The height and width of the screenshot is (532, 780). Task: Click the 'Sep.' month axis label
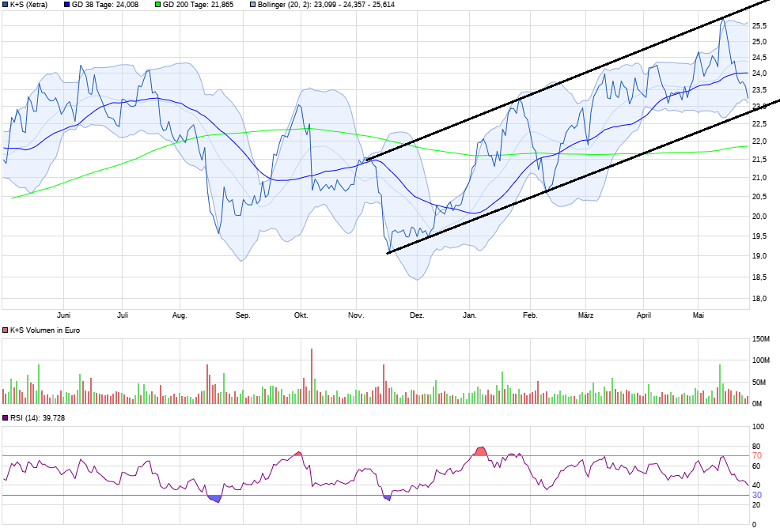coord(243,315)
